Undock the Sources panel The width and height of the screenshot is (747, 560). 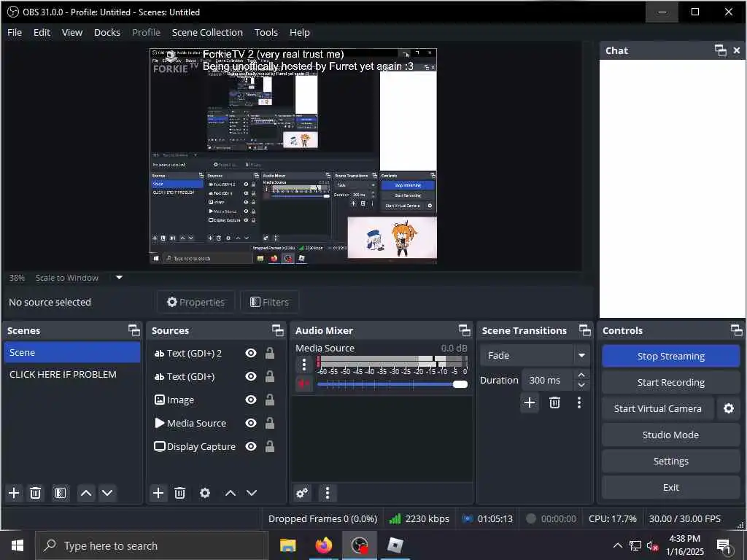(x=278, y=330)
